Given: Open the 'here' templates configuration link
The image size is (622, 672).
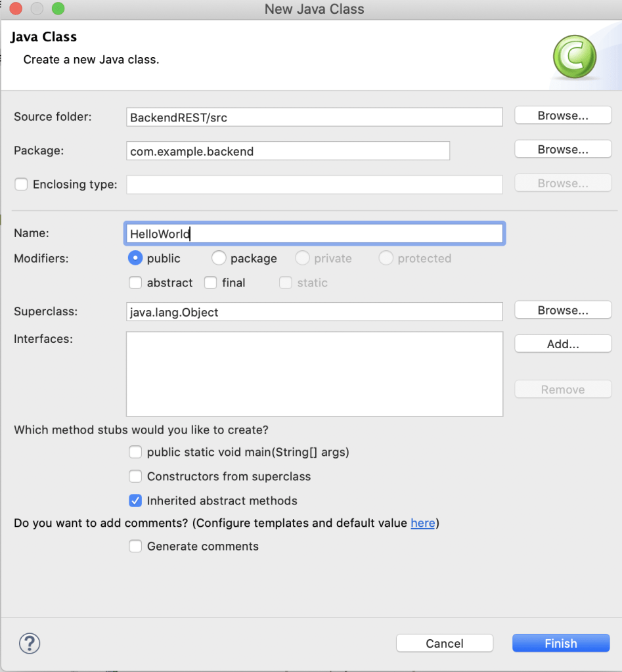Looking at the screenshot, I should pos(423,524).
